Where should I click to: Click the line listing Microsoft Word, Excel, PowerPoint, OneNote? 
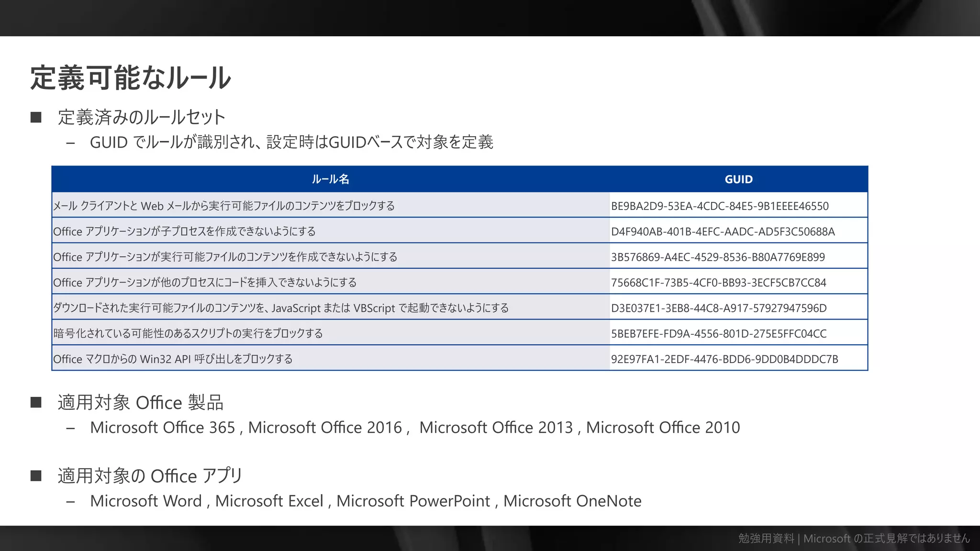click(366, 501)
